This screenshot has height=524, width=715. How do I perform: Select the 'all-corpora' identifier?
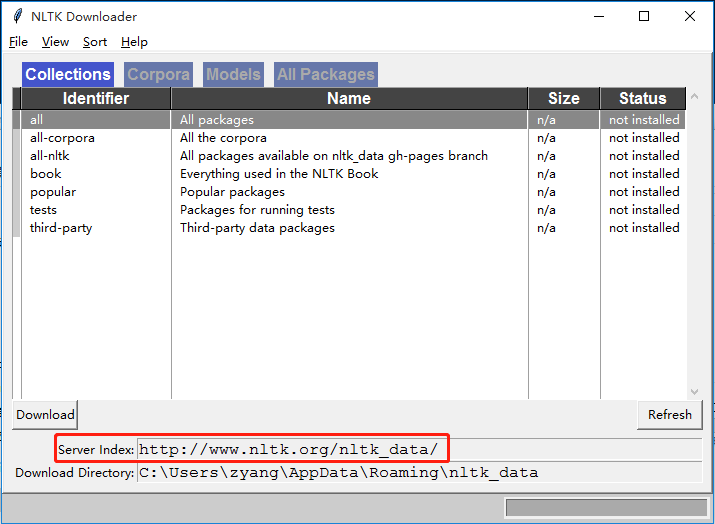coord(62,138)
